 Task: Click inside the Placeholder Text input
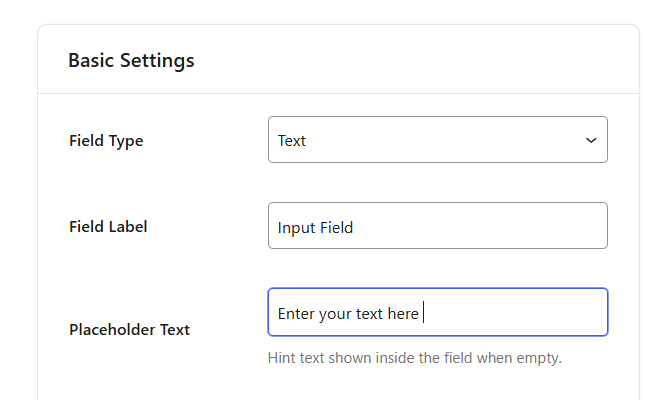[x=437, y=312]
